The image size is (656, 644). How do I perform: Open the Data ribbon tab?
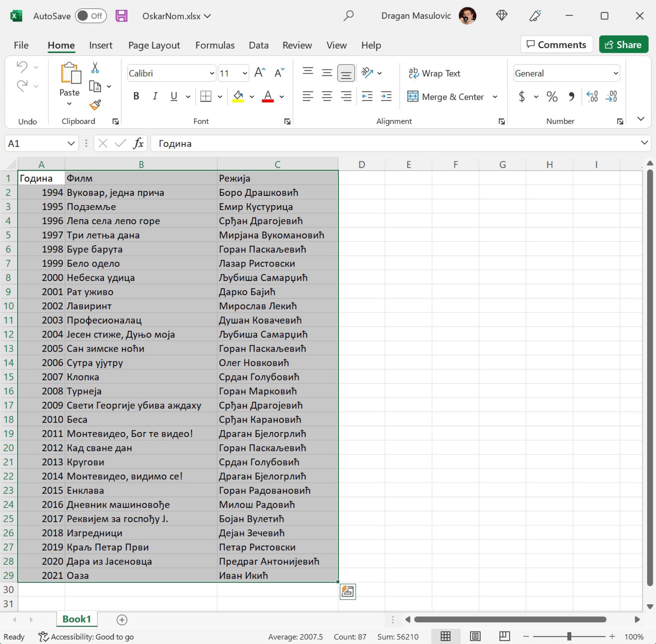(x=258, y=45)
